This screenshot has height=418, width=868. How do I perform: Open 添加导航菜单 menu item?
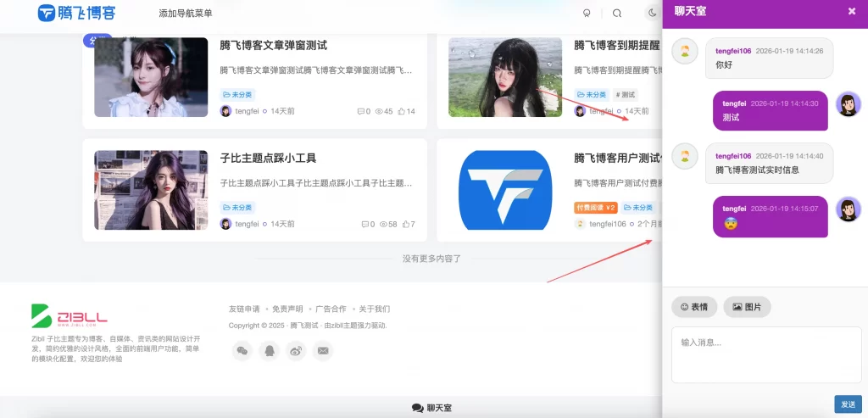click(185, 14)
